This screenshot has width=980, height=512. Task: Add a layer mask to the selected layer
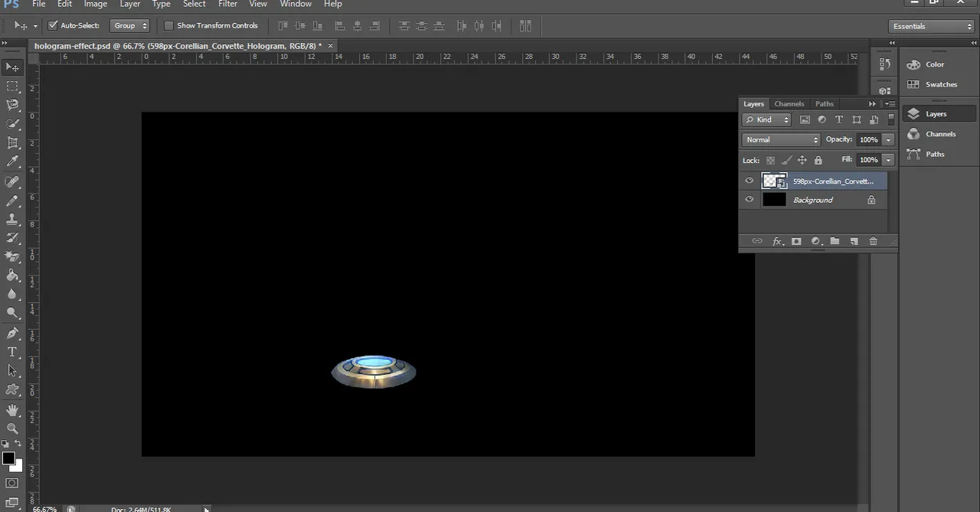pyautogui.click(x=796, y=241)
